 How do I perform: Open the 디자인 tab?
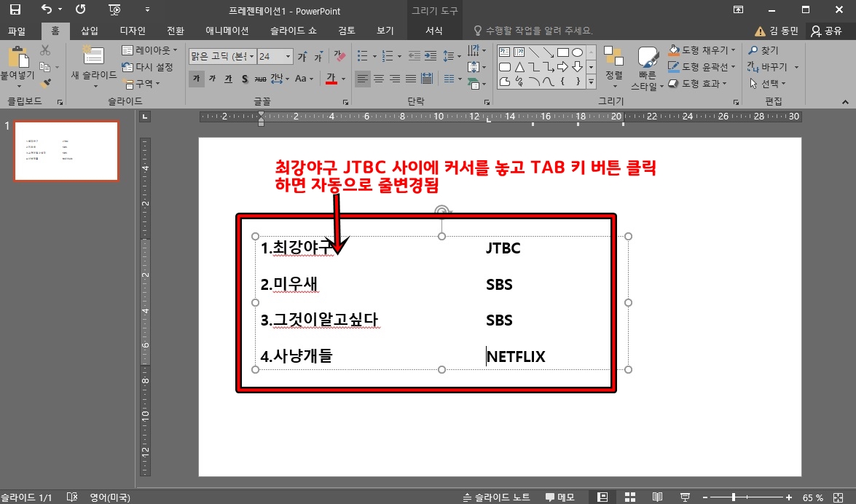(133, 31)
